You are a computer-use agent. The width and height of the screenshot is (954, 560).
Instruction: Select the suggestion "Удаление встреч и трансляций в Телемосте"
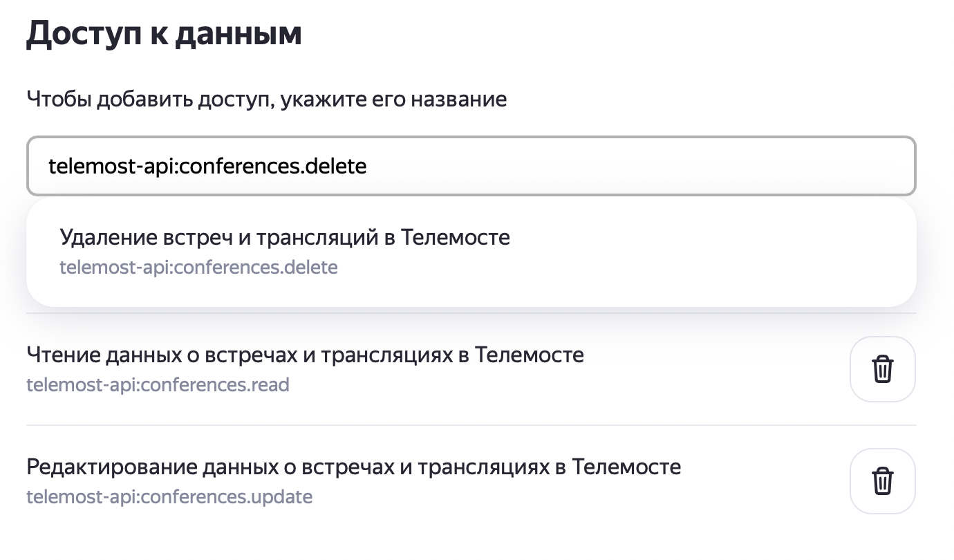tap(284, 238)
